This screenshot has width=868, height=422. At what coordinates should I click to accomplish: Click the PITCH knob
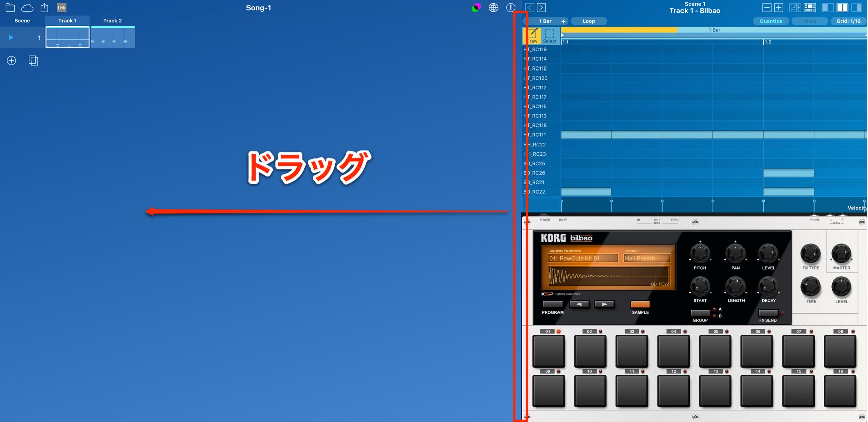click(700, 253)
